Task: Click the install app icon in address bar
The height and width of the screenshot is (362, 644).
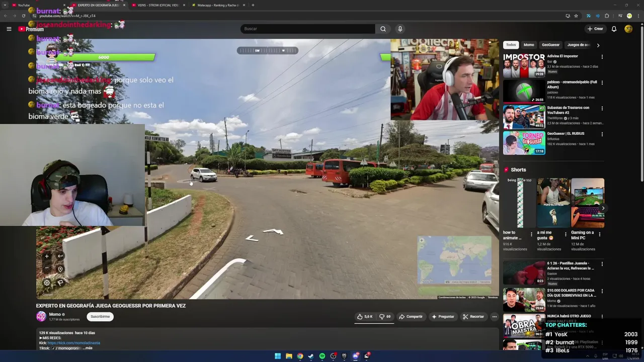Action: (568, 16)
